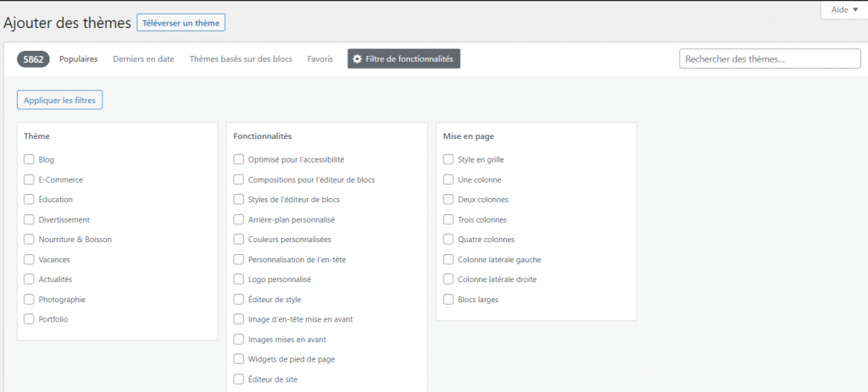868x392 pixels.
Task: Click the gear icon in Filtre de fonctionnalités
Action: 357,58
